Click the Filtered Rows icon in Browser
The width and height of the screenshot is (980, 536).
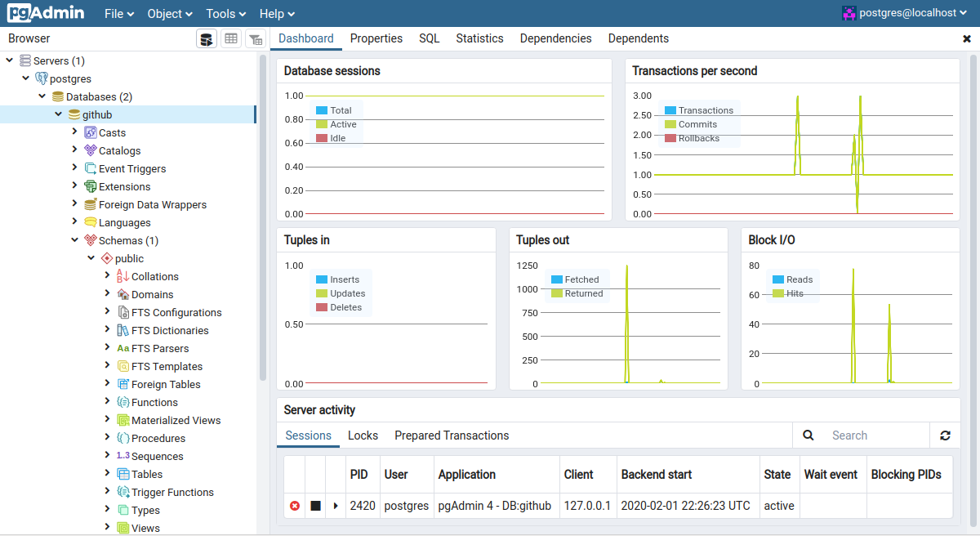256,38
